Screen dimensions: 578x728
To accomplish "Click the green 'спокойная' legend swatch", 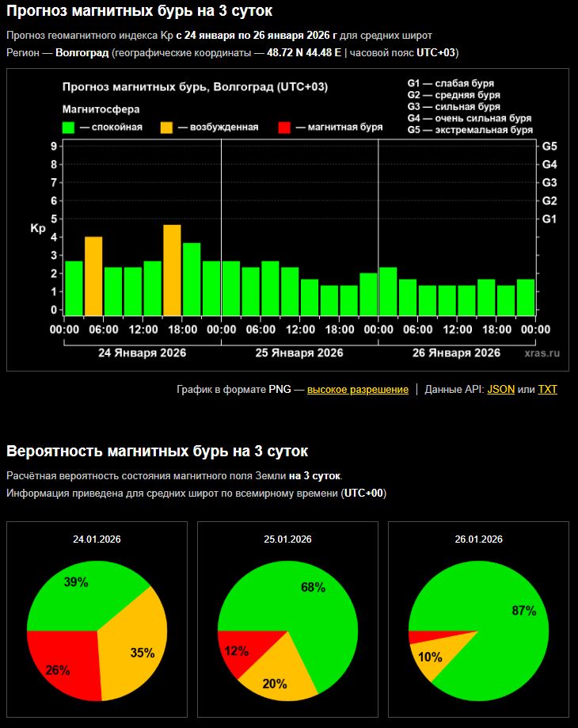I will [x=69, y=128].
